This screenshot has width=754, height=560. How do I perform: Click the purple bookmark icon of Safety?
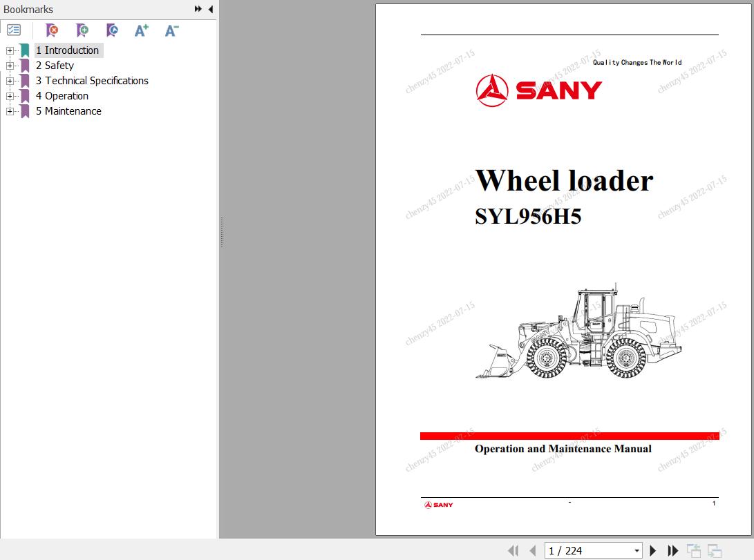(x=24, y=66)
